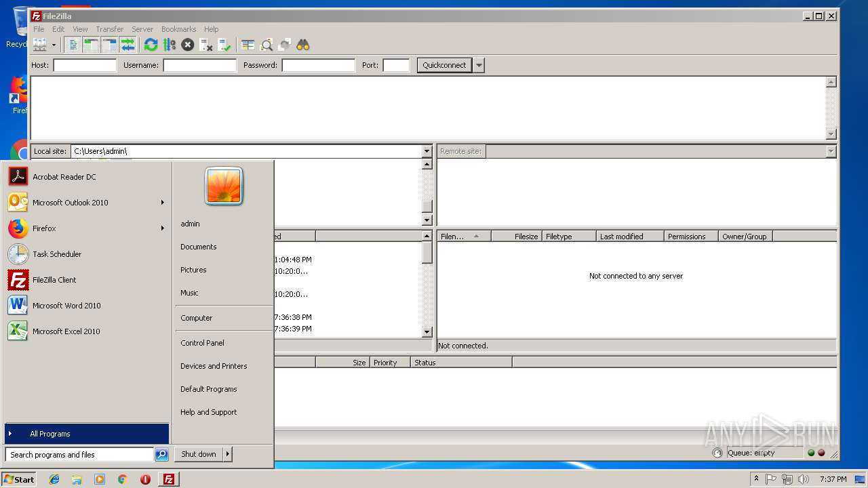Open the Edit menu
The width and height of the screenshot is (868, 488).
pyautogui.click(x=58, y=29)
